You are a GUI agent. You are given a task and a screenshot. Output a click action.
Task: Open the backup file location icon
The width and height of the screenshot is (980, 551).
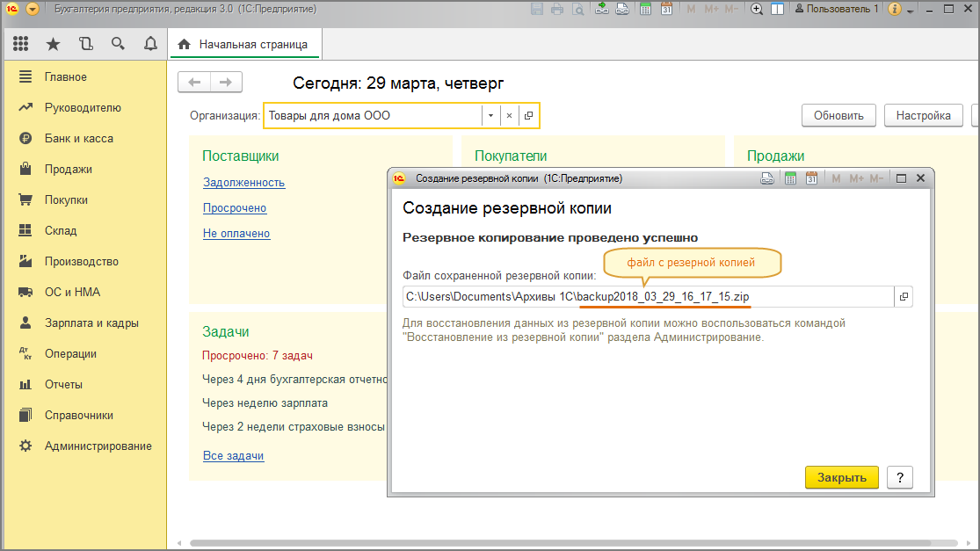click(x=904, y=297)
